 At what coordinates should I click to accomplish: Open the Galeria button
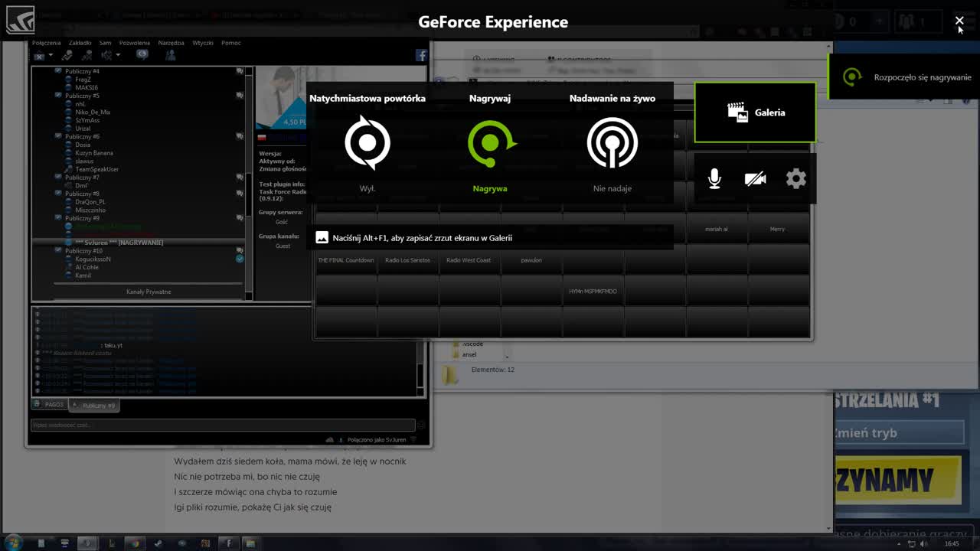(x=756, y=112)
